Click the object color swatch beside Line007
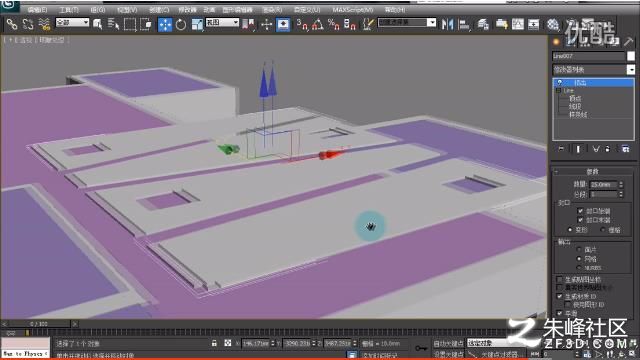 (631, 56)
